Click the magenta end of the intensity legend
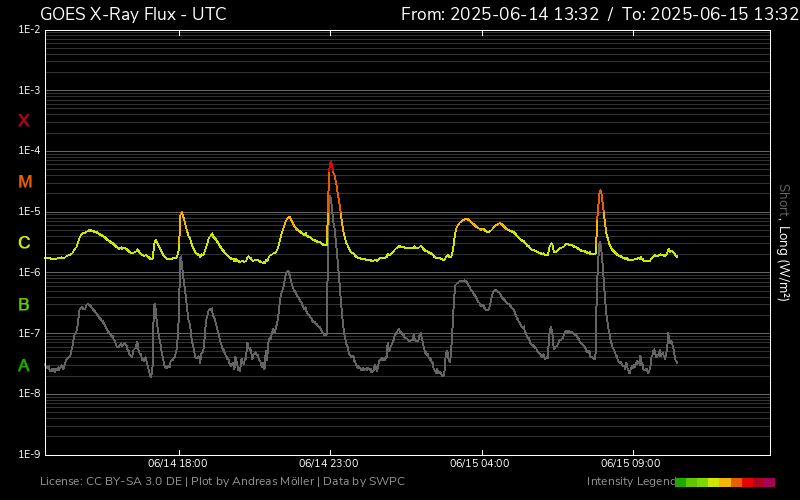Image resolution: width=800 pixels, height=500 pixels. point(769,482)
